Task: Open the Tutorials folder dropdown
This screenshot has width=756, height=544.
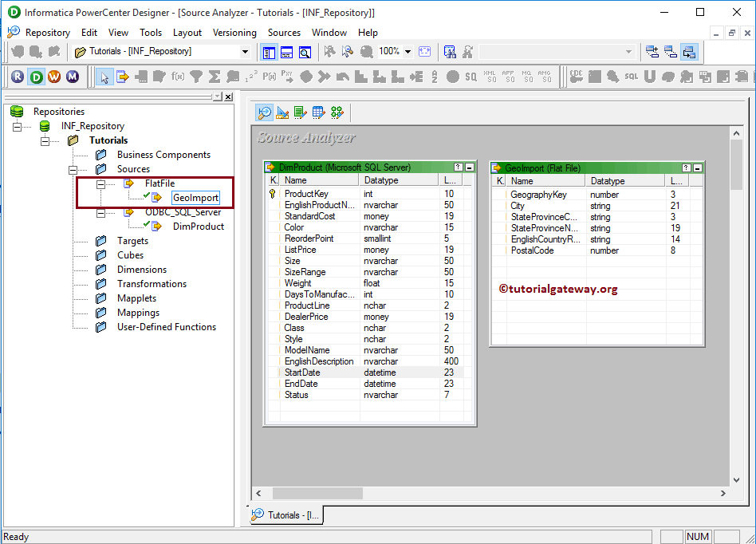Action: pos(245,52)
